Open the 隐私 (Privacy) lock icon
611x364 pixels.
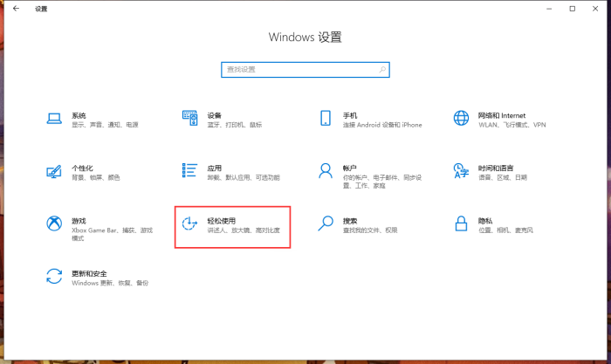click(x=461, y=224)
